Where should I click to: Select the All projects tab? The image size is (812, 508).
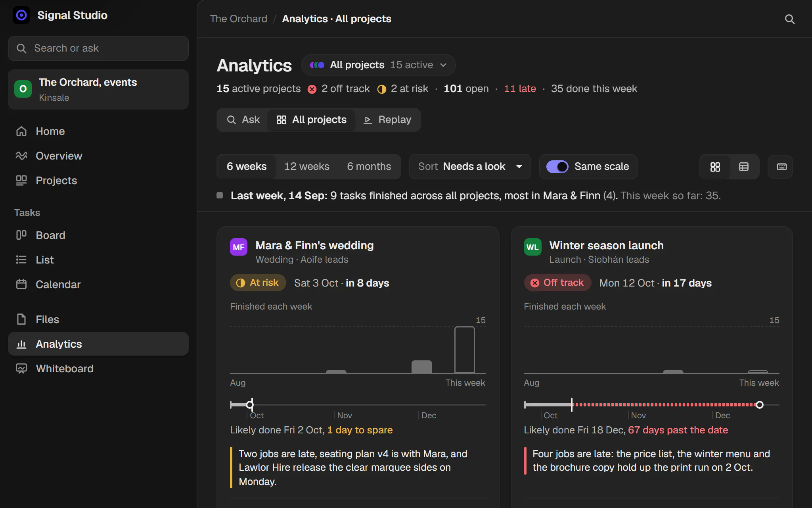tap(311, 120)
